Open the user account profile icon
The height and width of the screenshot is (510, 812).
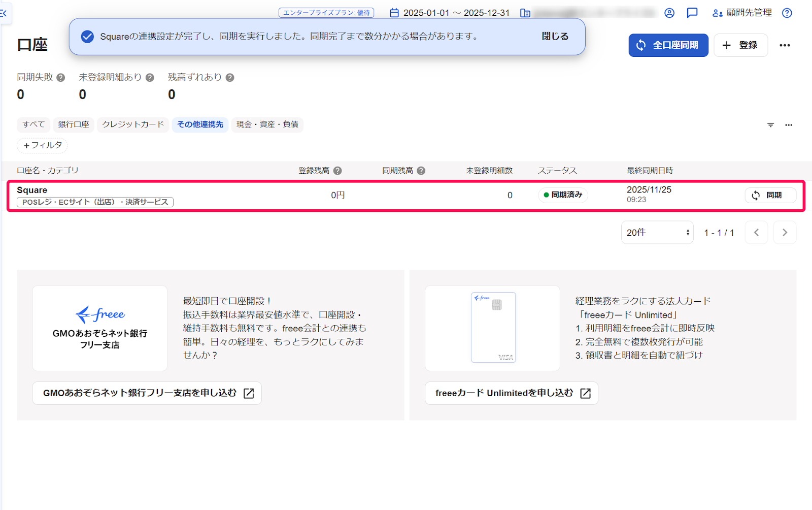point(669,13)
